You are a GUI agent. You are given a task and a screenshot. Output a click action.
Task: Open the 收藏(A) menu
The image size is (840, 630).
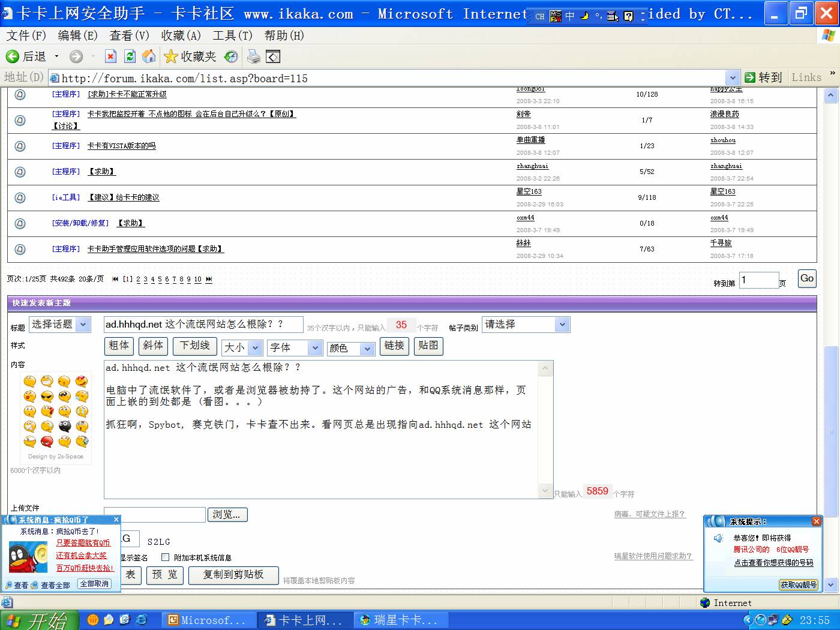(181, 35)
